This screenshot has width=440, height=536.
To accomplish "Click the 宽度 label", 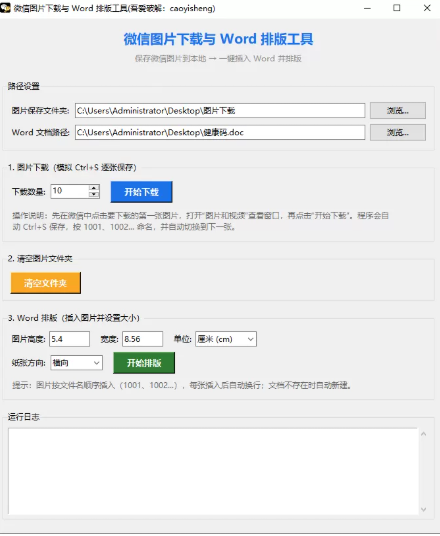I will (x=109, y=339).
